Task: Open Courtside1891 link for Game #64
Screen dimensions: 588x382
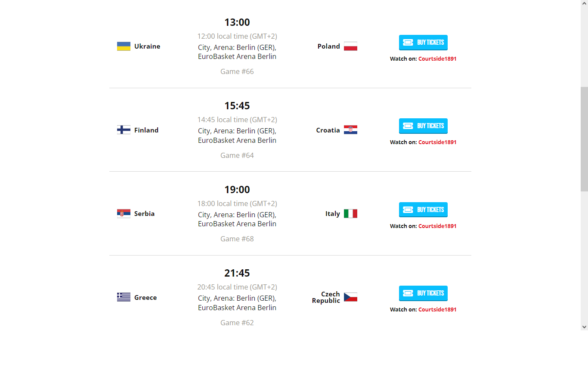Action: click(437, 142)
